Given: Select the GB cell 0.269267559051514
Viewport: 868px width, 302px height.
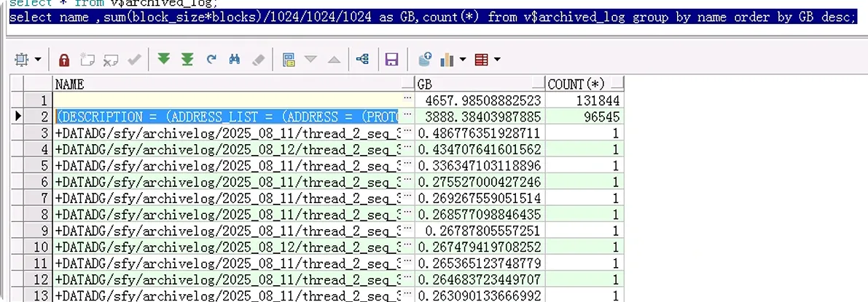Looking at the screenshot, I should coord(480,198).
